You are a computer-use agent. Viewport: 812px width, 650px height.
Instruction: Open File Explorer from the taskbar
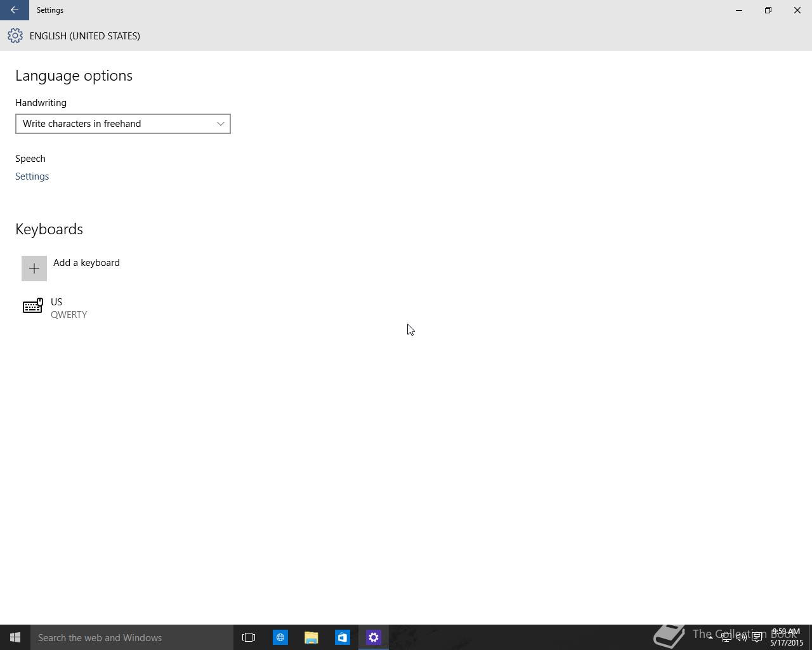pyautogui.click(x=311, y=637)
